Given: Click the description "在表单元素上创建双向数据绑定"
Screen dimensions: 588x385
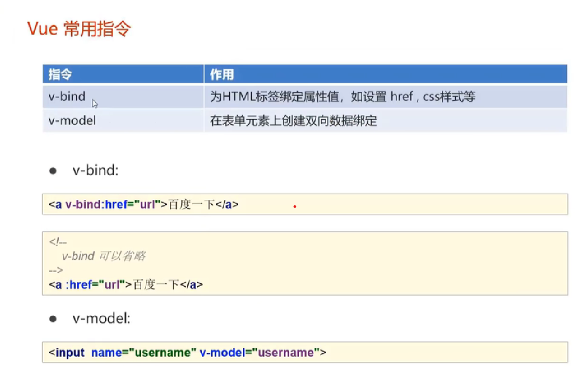Looking at the screenshot, I should click(293, 121).
